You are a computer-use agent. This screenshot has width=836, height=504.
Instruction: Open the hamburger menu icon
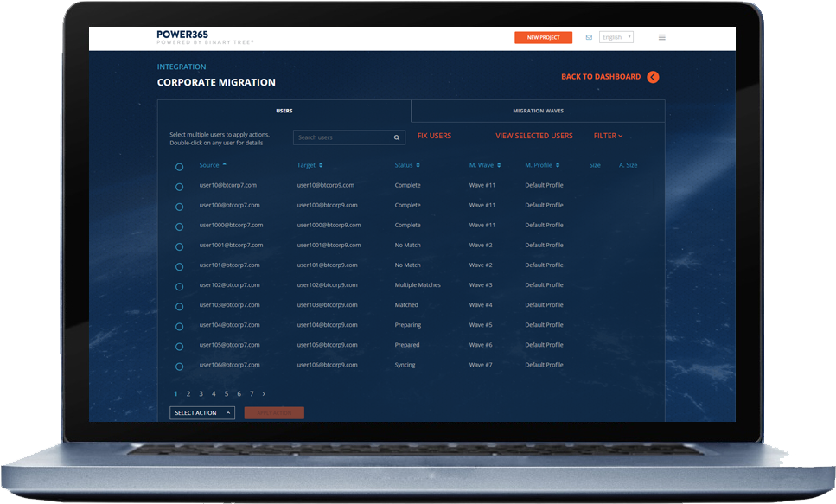point(662,38)
